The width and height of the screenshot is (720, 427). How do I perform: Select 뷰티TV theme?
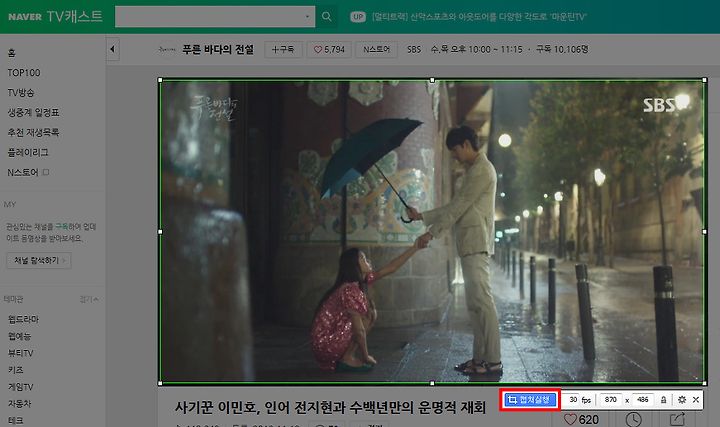[x=20, y=353]
